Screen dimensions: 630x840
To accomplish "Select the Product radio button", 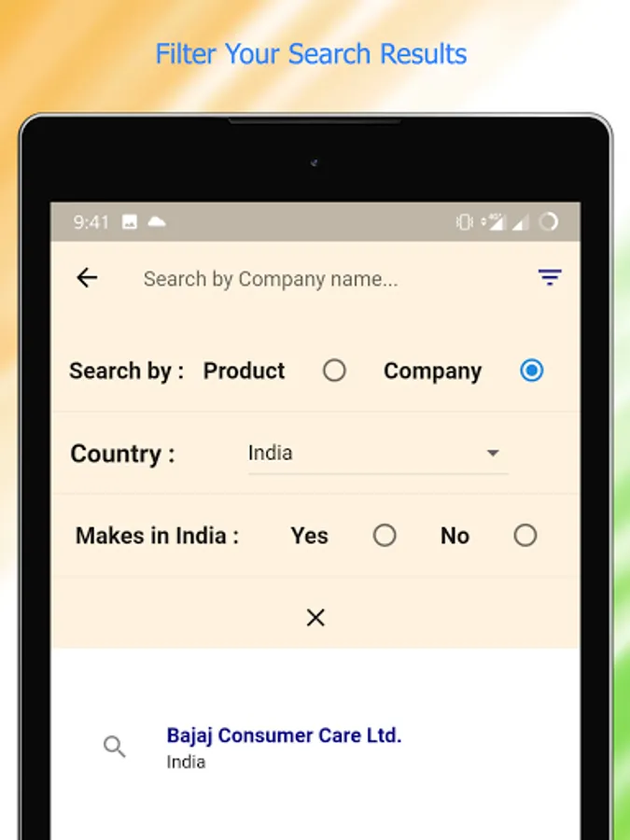I will tap(334, 371).
